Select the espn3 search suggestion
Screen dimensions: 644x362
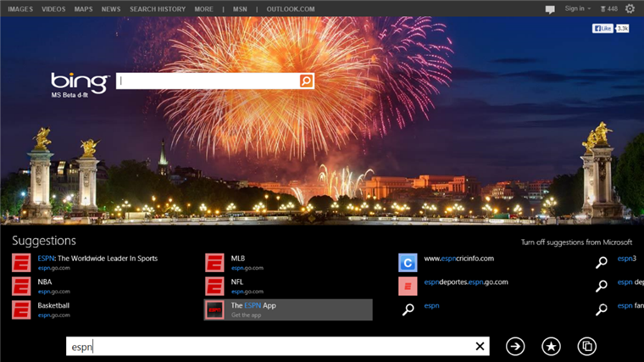click(627, 259)
